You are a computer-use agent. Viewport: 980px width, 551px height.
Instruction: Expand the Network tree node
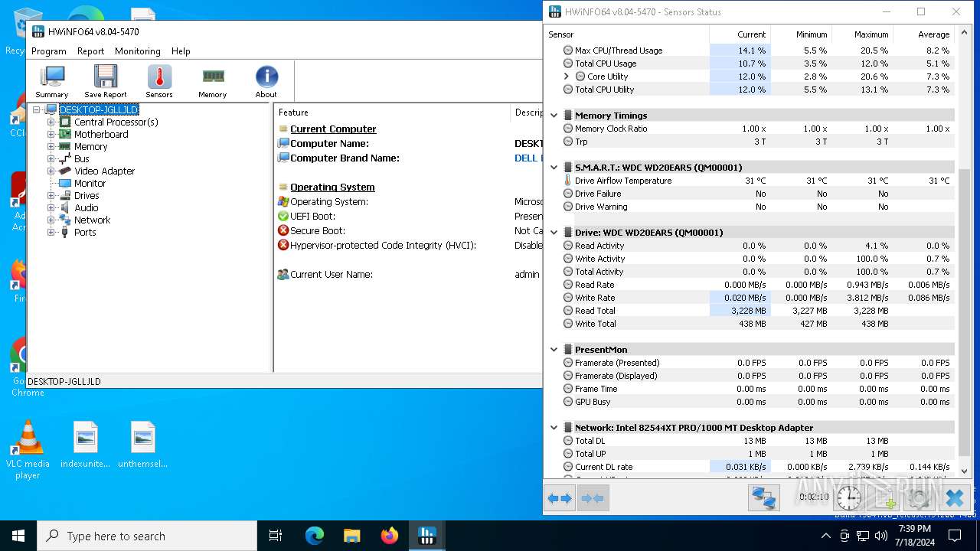coord(51,220)
